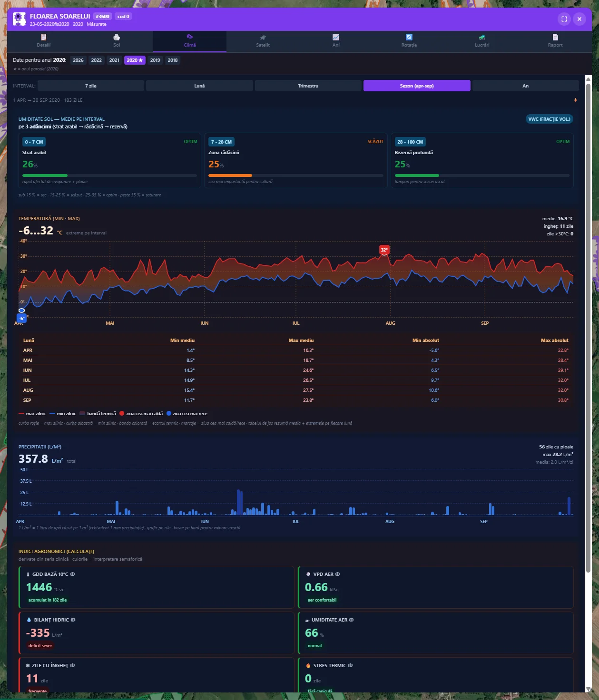This screenshot has width=599, height=700.
Task: Click the 'deficit sever' status label
Action: 40,646
